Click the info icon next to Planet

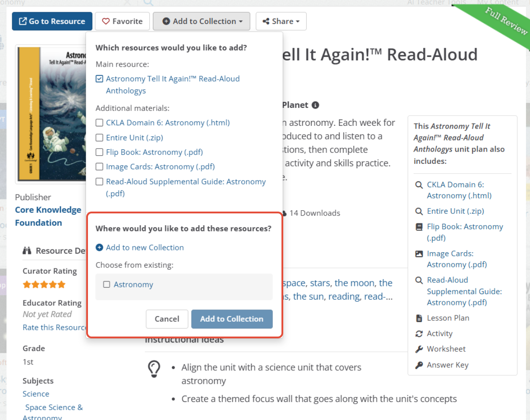pyautogui.click(x=315, y=105)
